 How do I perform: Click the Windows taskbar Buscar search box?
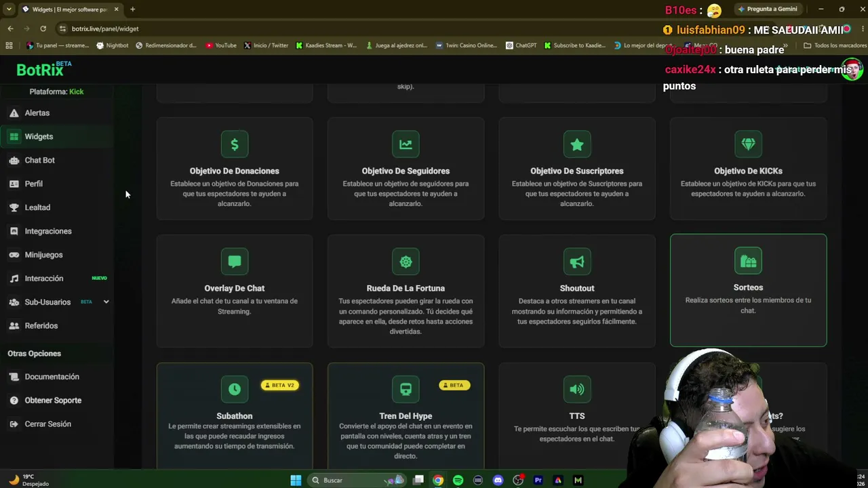(356, 480)
